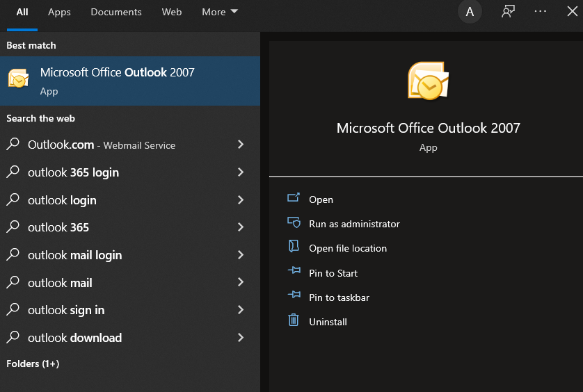Click the Run as administrator shield icon
This screenshot has width=583, height=392.
[x=294, y=222]
